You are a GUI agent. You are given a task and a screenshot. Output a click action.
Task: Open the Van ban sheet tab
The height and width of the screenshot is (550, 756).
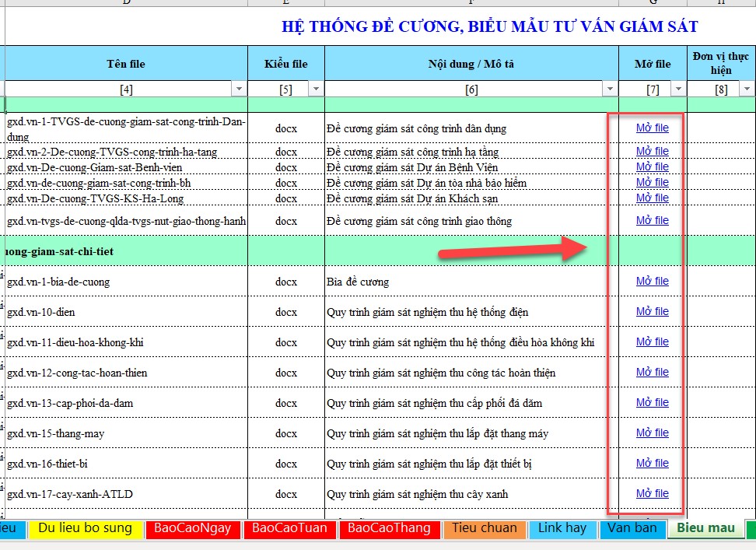click(632, 528)
